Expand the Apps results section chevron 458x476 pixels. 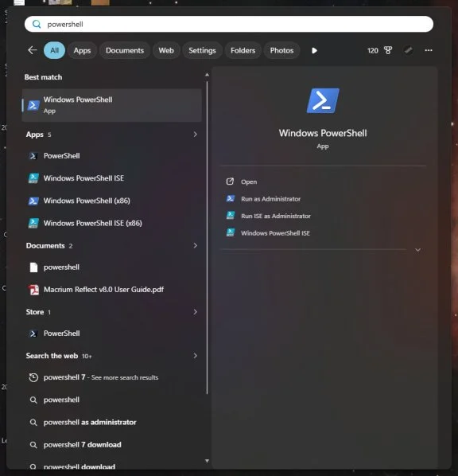click(196, 135)
